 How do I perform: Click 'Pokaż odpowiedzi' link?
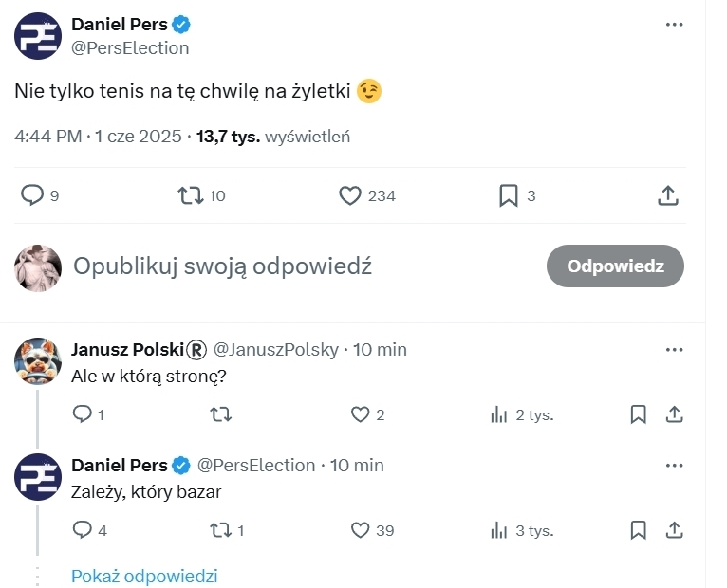click(144, 576)
